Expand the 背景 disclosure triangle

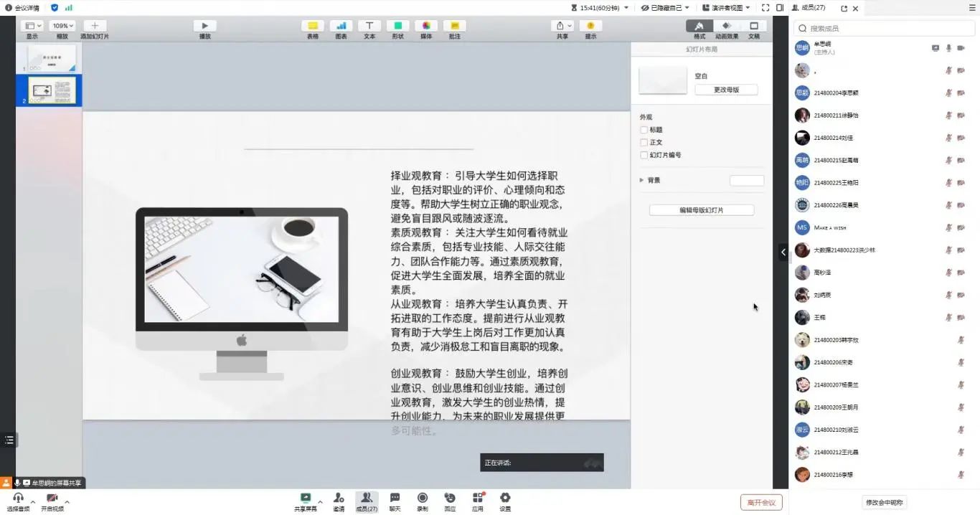tap(641, 180)
